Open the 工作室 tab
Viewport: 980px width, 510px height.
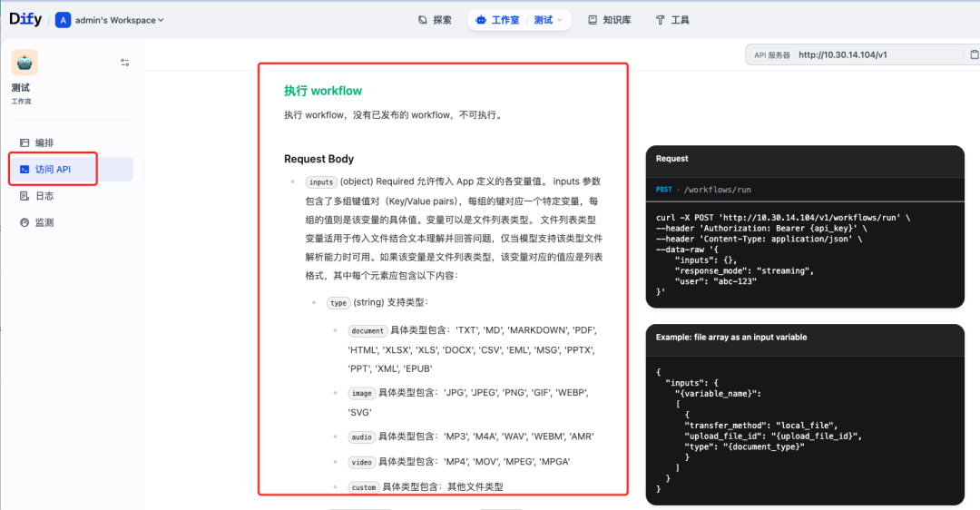497,20
